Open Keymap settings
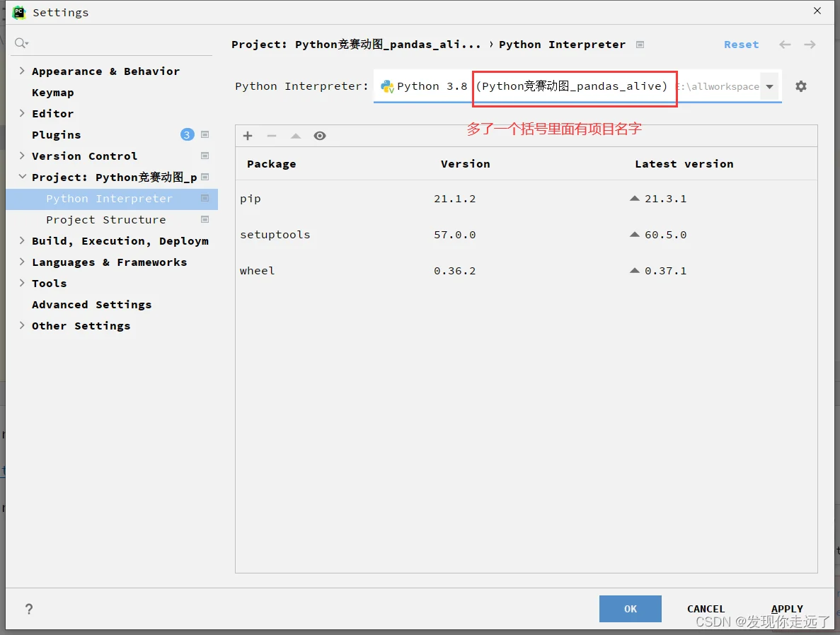 click(x=53, y=92)
